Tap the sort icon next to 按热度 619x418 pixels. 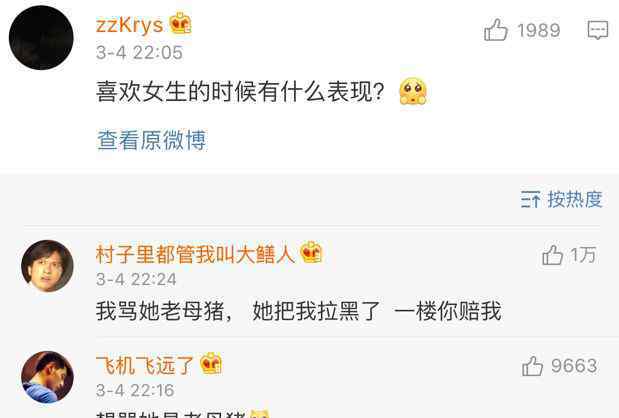coord(530,199)
